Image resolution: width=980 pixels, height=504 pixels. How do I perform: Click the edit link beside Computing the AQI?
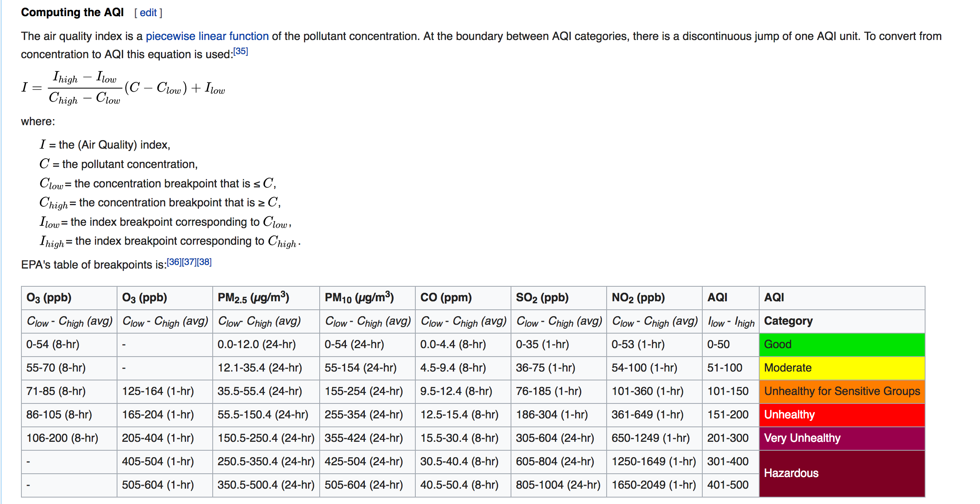pyautogui.click(x=148, y=13)
